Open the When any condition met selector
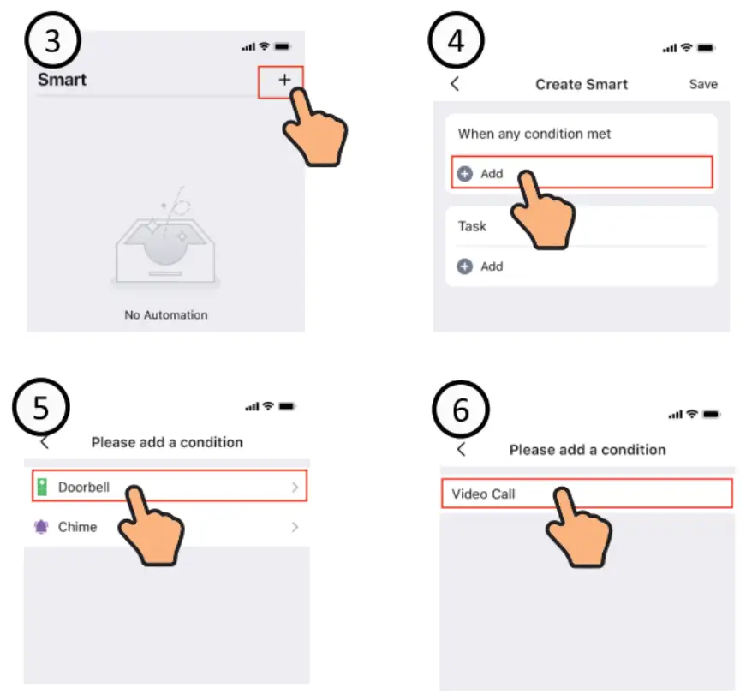 coord(534,134)
